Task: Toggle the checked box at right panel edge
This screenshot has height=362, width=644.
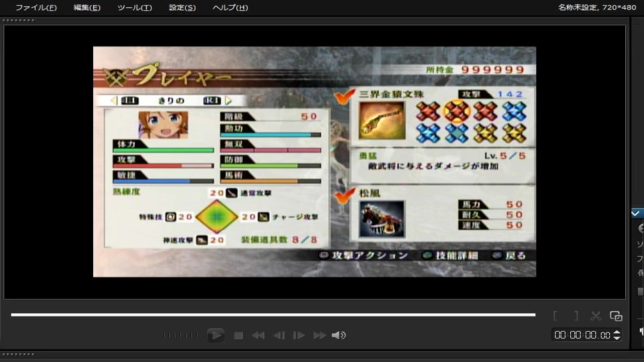Action: 636,213
